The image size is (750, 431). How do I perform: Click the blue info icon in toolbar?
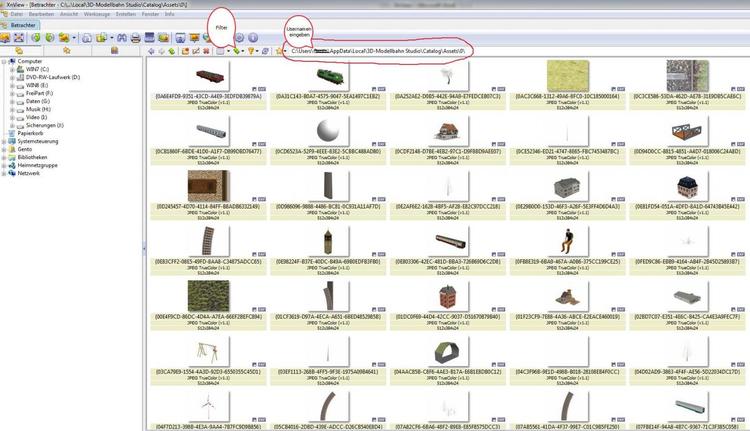click(252, 37)
